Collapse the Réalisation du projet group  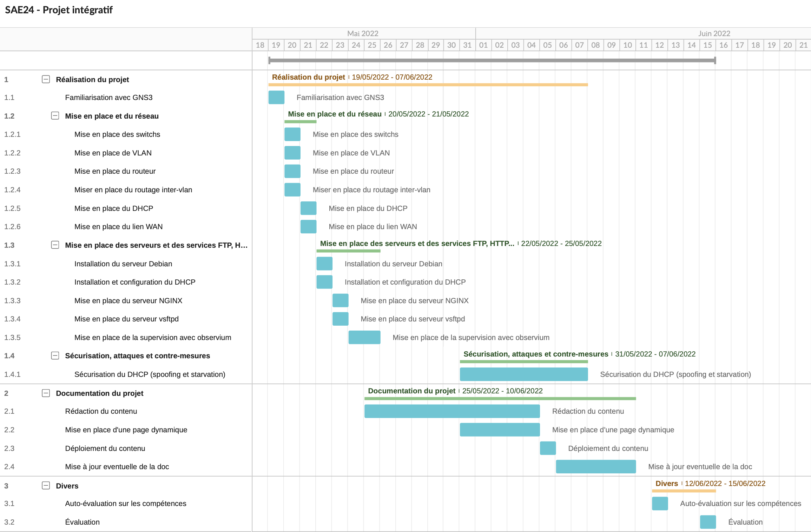[46, 79]
